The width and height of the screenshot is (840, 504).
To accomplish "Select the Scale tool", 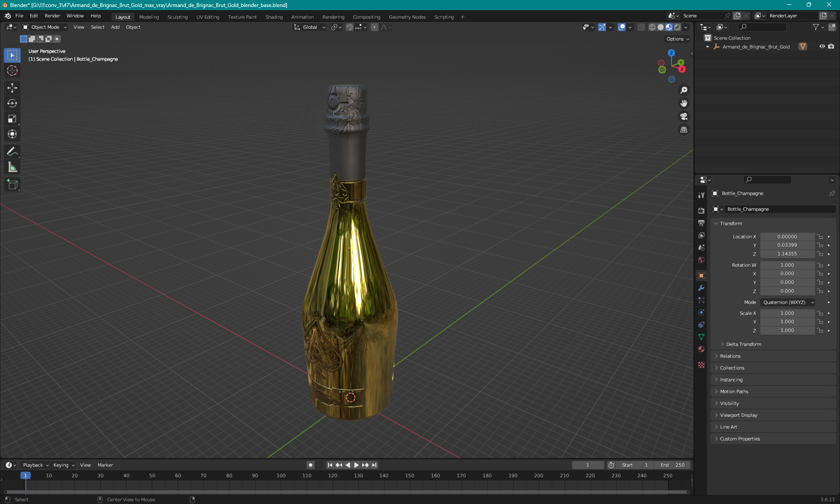I will click(x=12, y=119).
